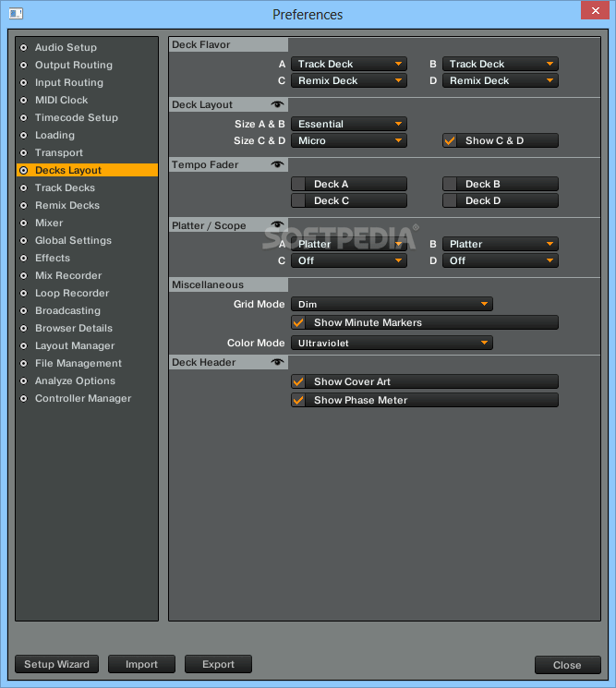Screen dimensions: 616x688
Task: Open Deck Flavor C Remix Deck dropdown
Action: (349, 80)
